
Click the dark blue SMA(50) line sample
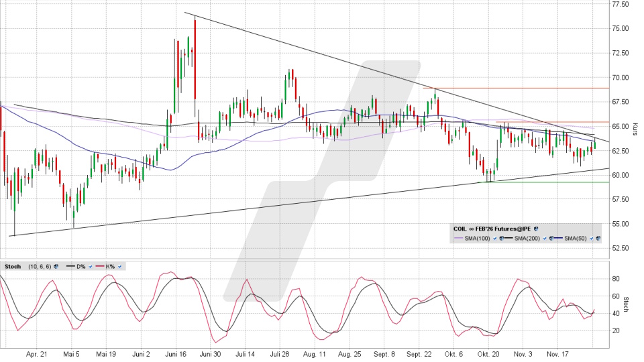click(x=558, y=237)
